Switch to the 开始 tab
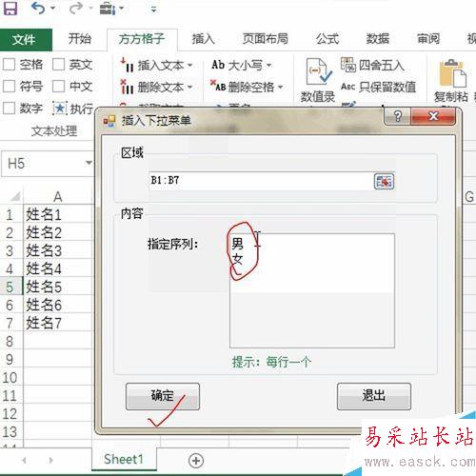This screenshot has height=476, width=476. 80,39
